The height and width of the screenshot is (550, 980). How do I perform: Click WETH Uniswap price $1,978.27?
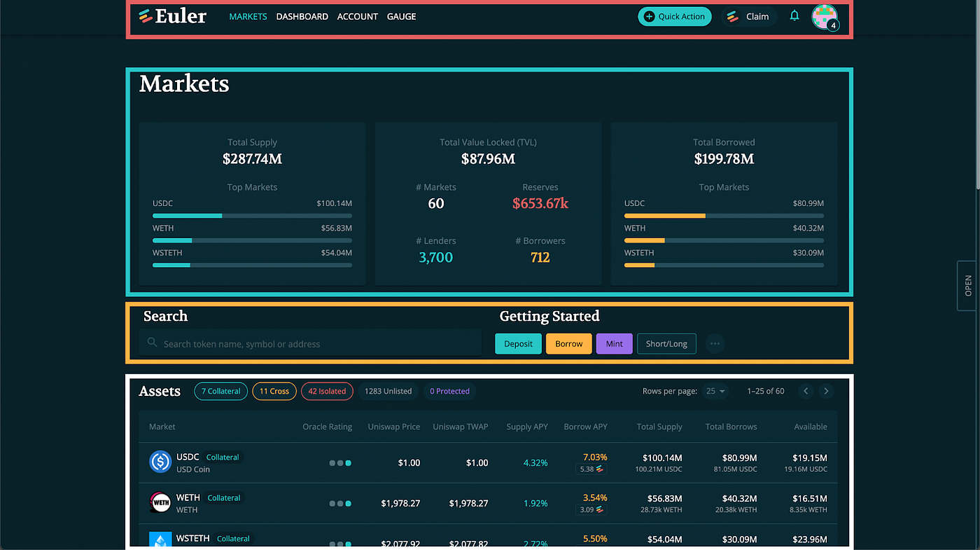tap(401, 504)
